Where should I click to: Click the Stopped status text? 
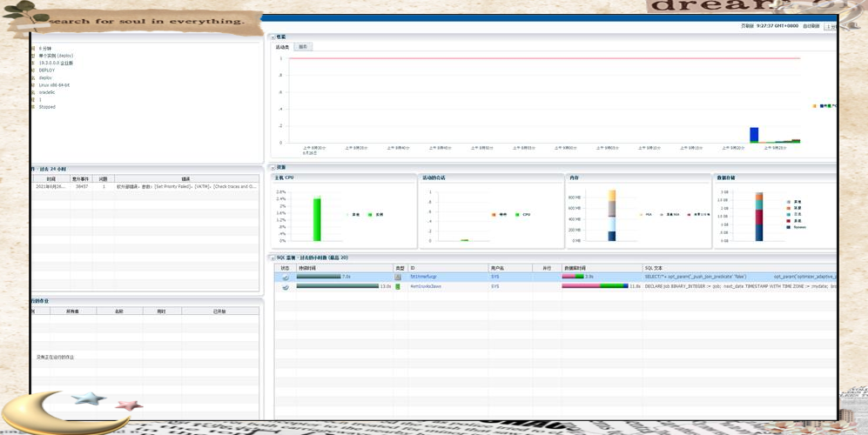pos(47,107)
